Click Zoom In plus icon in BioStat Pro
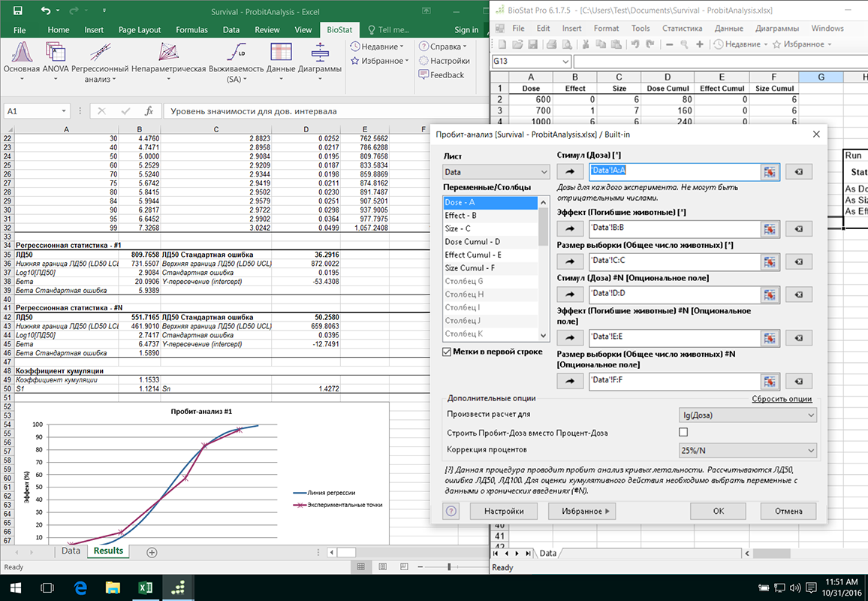The height and width of the screenshot is (601, 868). [700, 44]
